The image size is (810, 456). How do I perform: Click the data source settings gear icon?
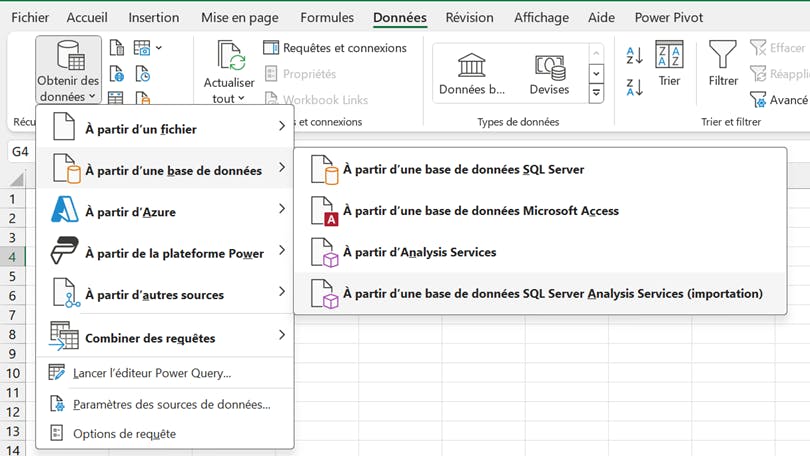[x=57, y=404]
